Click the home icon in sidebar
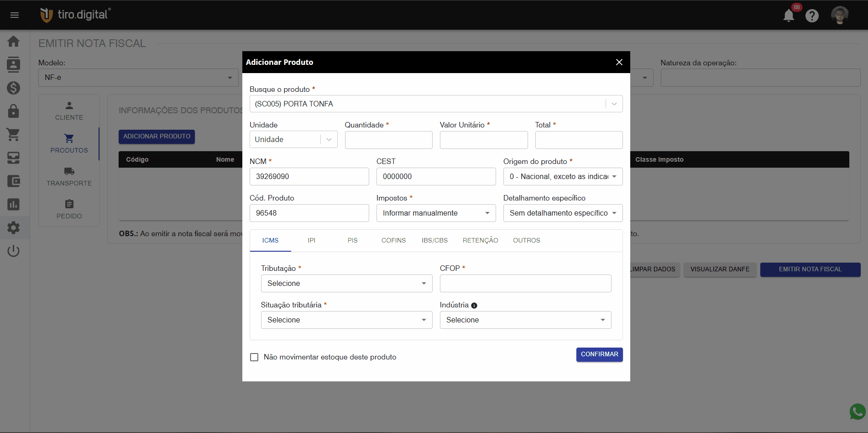The width and height of the screenshot is (868, 433). point(14,42)
